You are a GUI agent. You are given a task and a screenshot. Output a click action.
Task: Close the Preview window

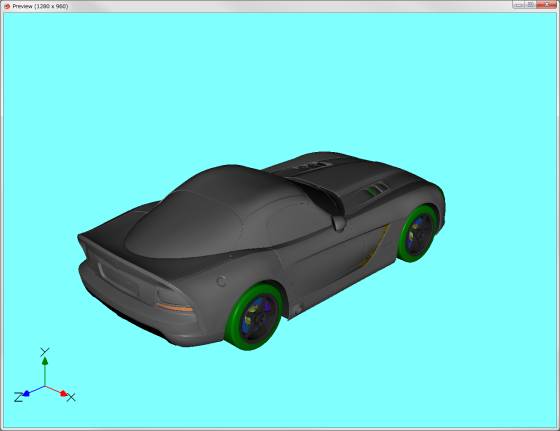coord(547,5)
